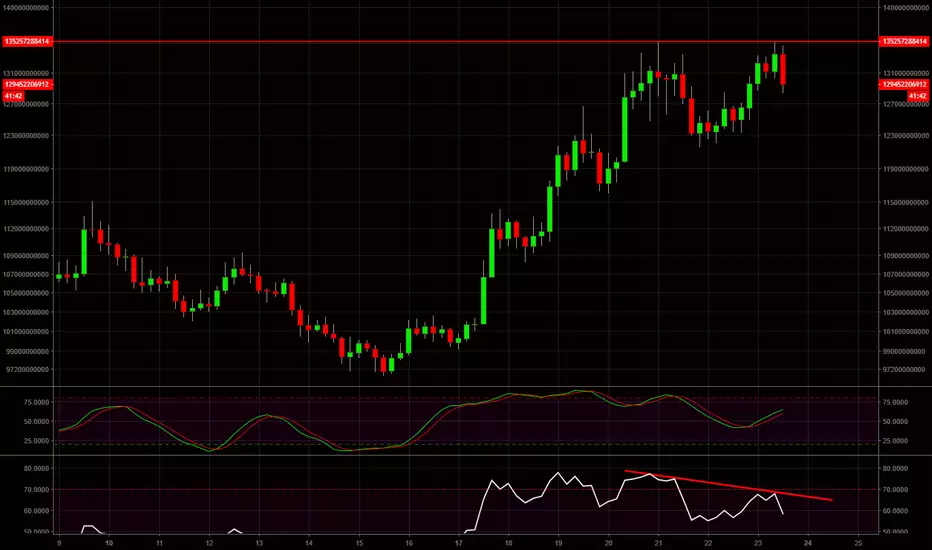Click date 9 on the time axis
The width and height of the screenshot is (932, 550).
(58, 543)
